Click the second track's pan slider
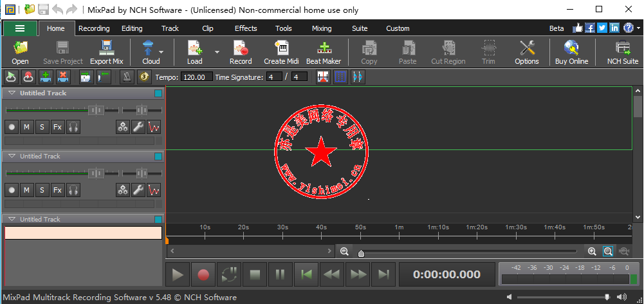Viewport: 644px width, 304px height. [142, 173]
